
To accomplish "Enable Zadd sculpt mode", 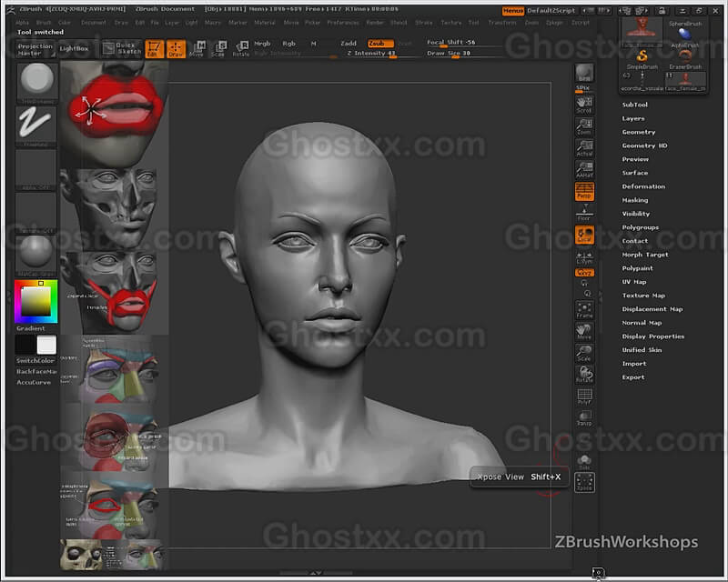I will tap(349, 43).
